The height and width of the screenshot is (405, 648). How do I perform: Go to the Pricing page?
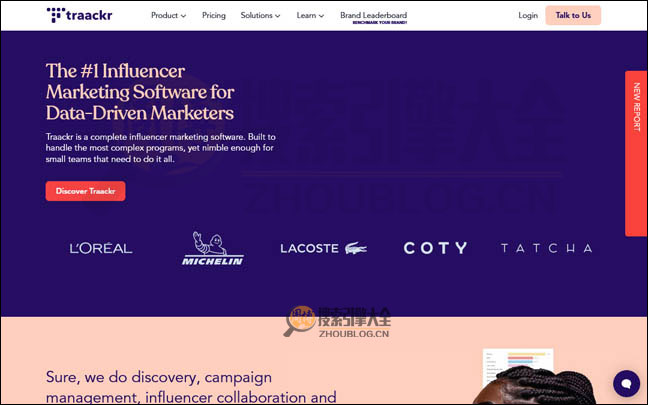214,15
